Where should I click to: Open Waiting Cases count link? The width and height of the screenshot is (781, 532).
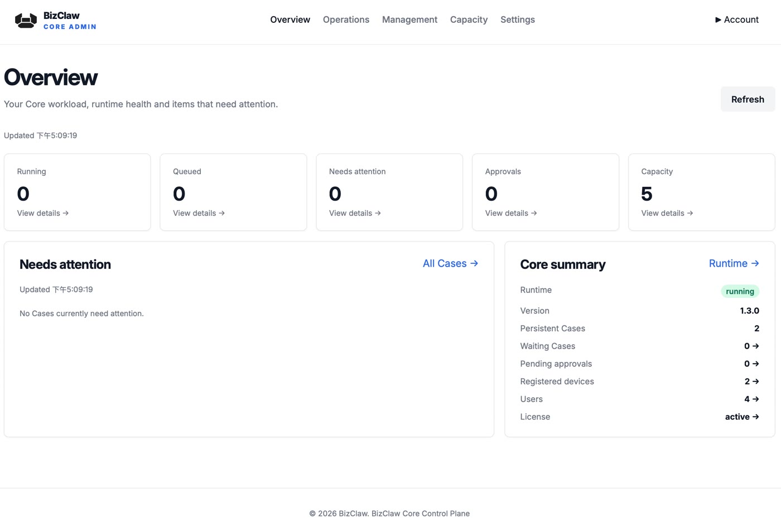(751, 346)
